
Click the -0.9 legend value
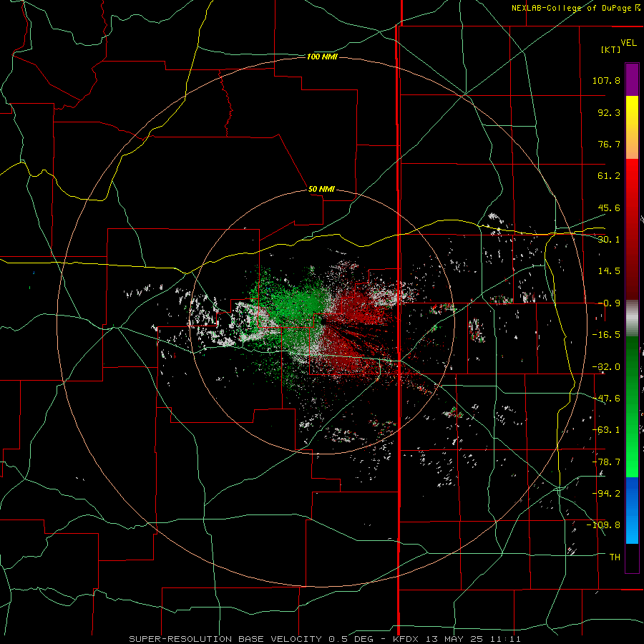pyautogui.click(x=609, y=303)
